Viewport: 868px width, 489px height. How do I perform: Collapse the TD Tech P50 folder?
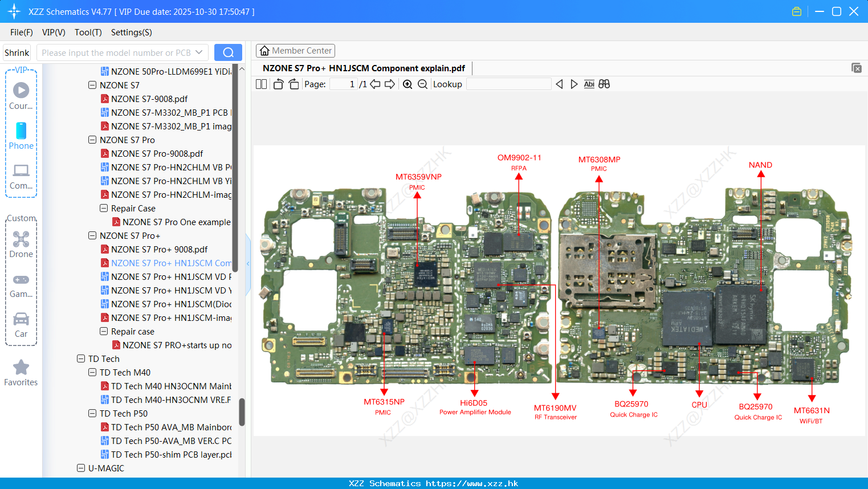pos(92,413)
